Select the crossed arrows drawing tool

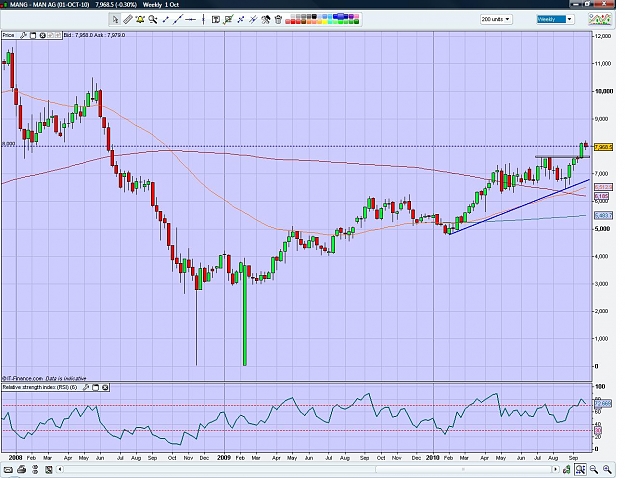240,19
